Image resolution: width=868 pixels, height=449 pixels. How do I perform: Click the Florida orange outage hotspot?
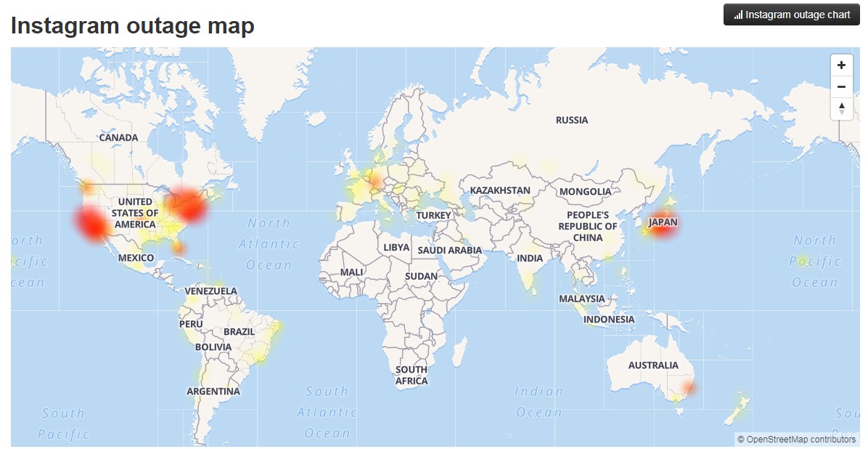pyautogui.click(x=179, y=248)
